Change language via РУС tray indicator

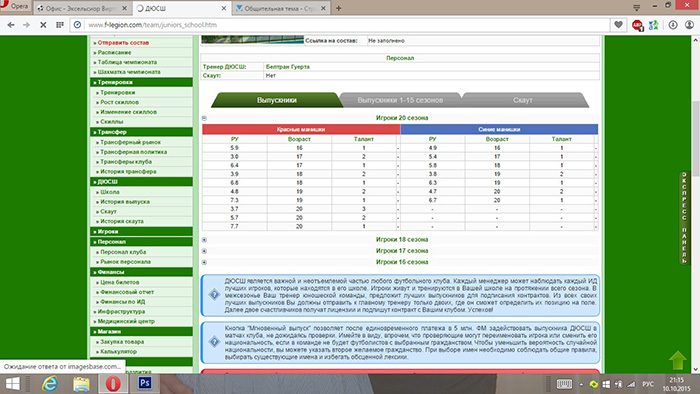pyautogui.click(x=648, y=384)
